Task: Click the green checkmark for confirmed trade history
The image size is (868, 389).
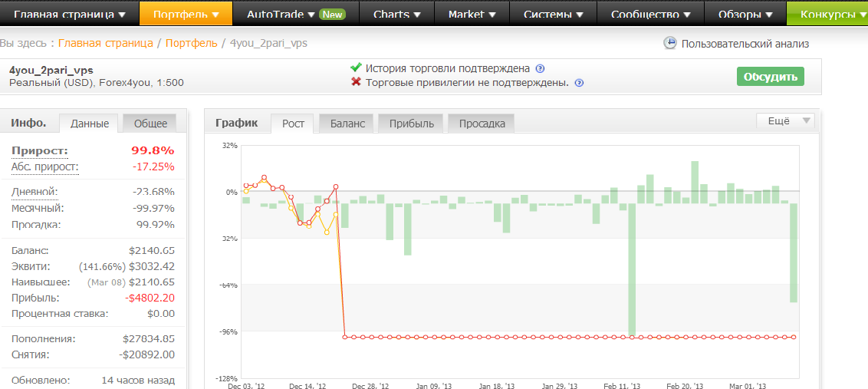Action: pos(356,68)
